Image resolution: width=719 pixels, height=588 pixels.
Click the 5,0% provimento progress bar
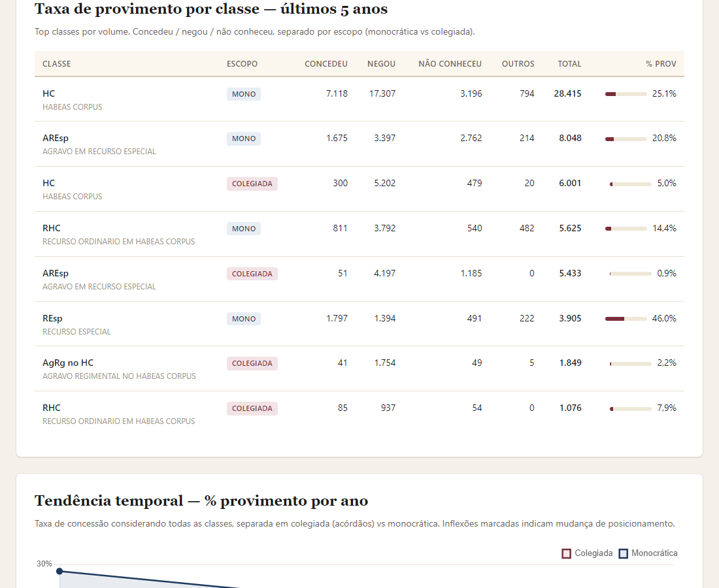pos(631,184)
